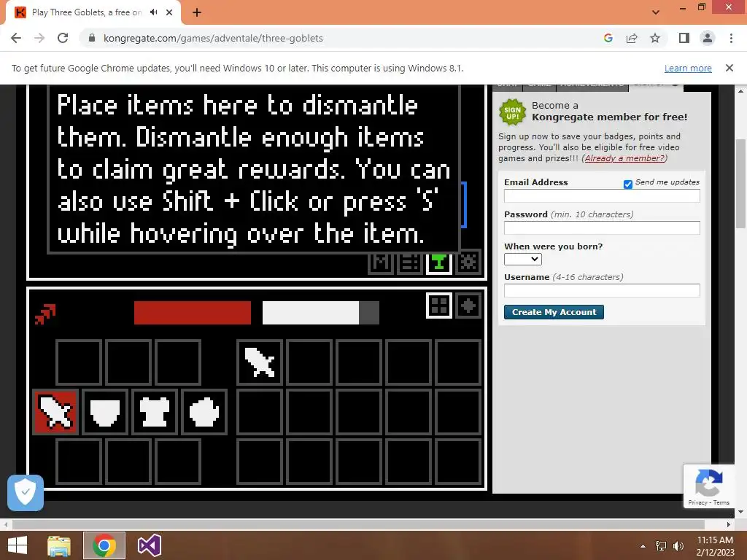Viewport: 747px width, 560px height.
Task: Switch to the inventory grid view icon
Action: point(438,306)
